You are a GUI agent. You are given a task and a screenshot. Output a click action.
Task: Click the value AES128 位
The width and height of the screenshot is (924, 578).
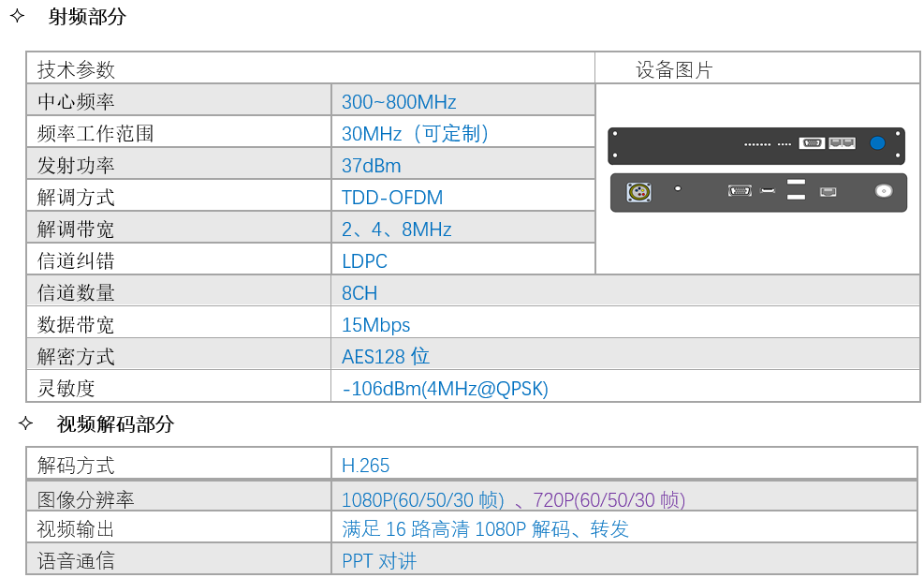(x=386, y=356)
